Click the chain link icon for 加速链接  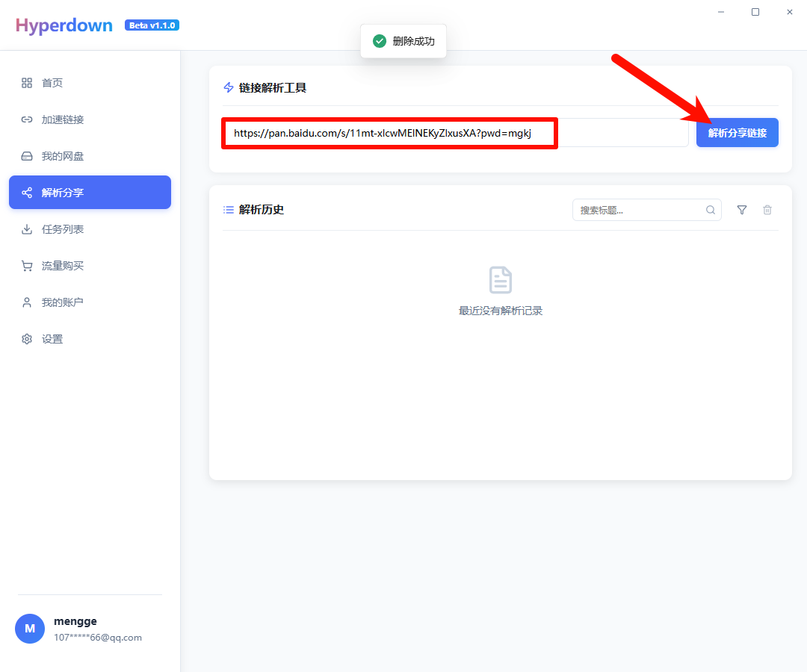point(27,119)
